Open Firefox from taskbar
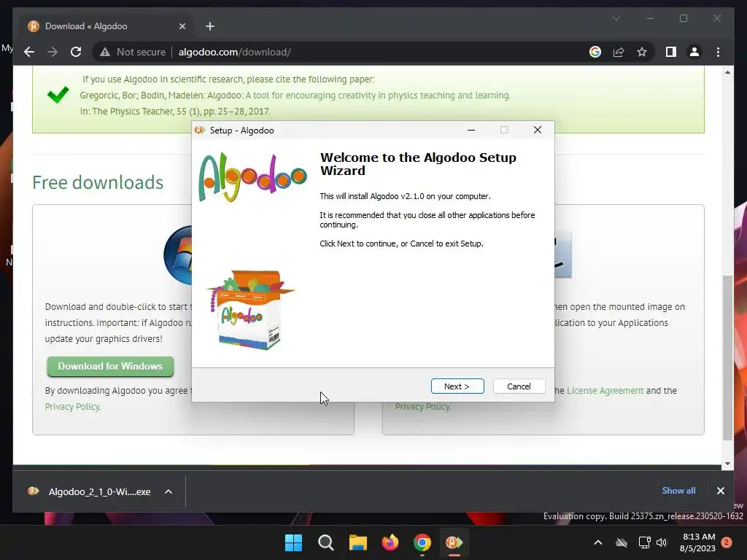 click(x=390, y=542)
